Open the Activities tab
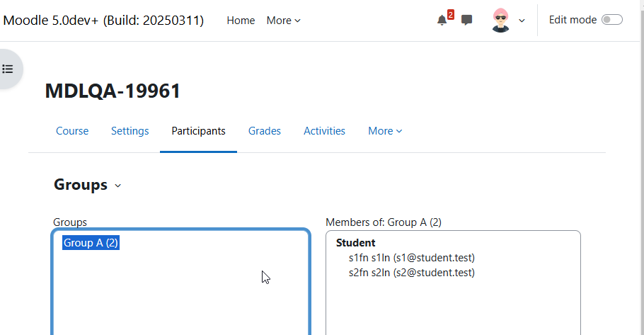This screenshot has height=335, width=644. coord(324,131)
